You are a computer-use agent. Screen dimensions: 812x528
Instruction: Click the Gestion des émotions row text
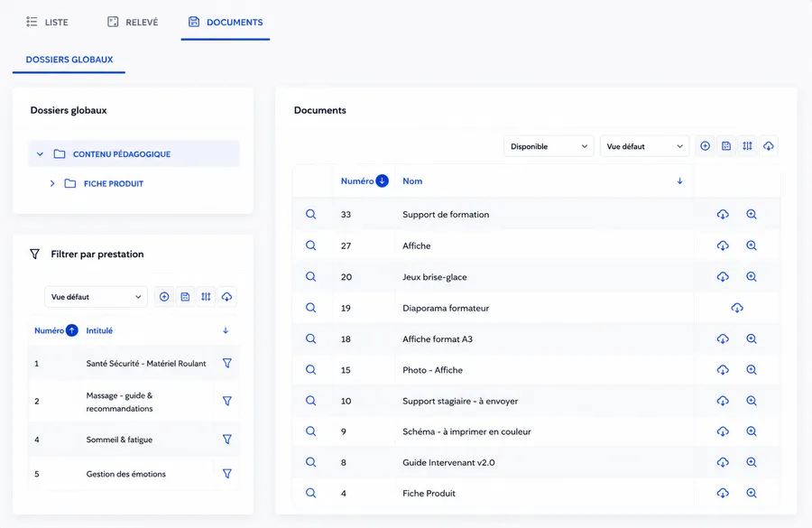coord(125,474)
